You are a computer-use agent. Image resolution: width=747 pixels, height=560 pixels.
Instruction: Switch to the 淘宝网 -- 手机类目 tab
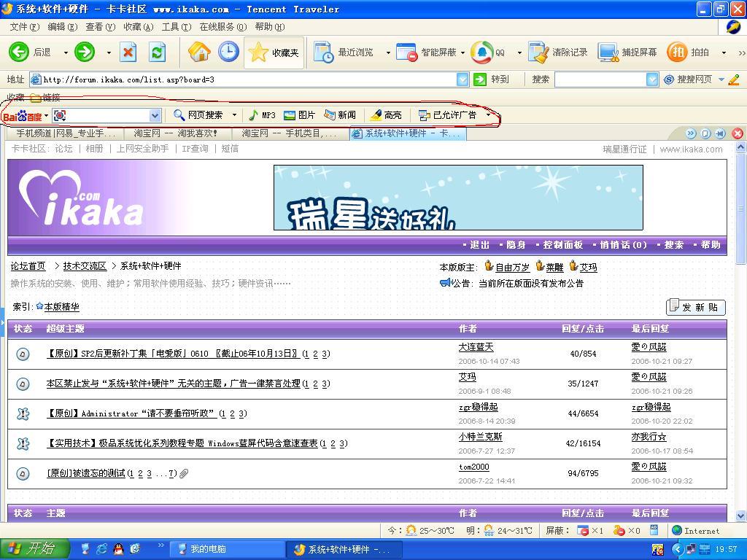[290, 133]
